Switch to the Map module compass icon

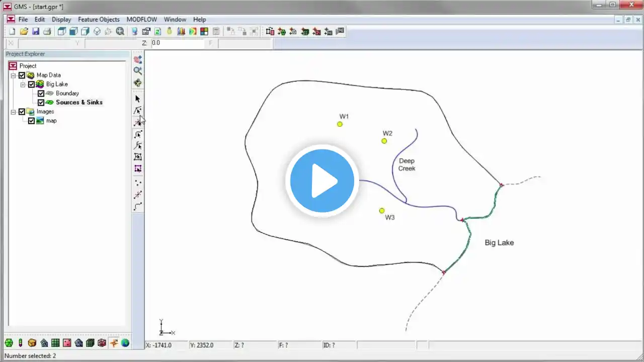point(114,343)
